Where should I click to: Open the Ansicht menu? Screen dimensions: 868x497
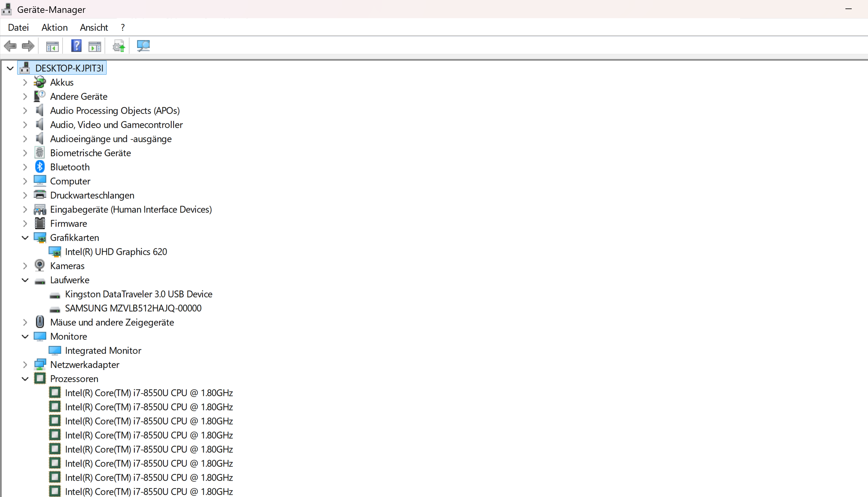click(x=94, y=27)
